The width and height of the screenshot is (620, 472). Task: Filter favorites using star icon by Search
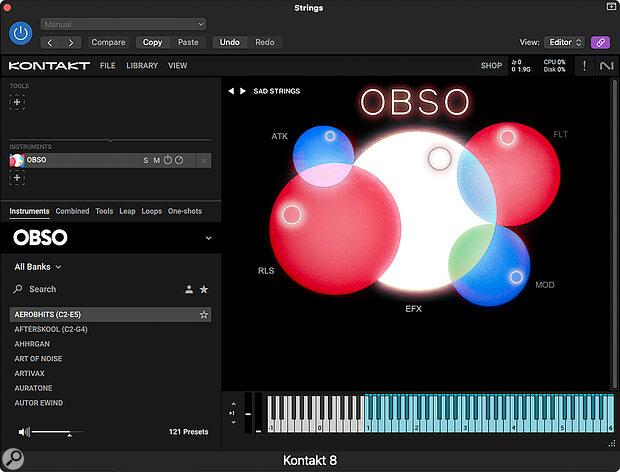(204, 289)
